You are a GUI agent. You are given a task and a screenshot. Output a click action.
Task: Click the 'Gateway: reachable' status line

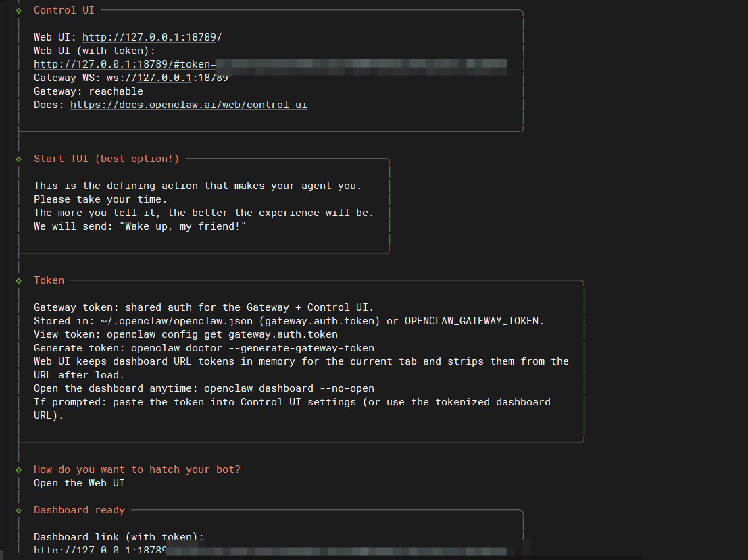(x=89, y=91)
